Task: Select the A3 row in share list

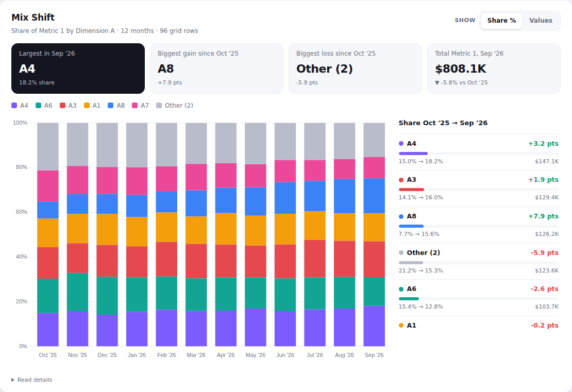Action: (x=479, y=189)
